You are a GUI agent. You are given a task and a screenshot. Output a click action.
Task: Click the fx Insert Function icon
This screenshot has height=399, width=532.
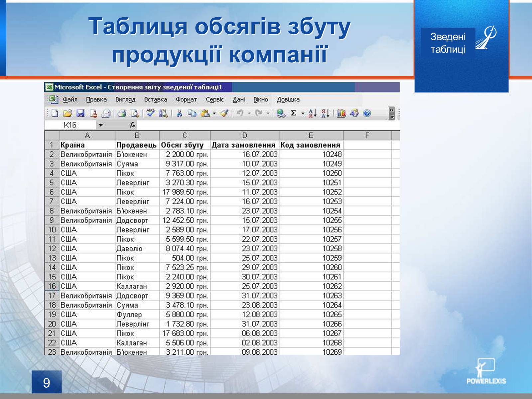point(132,125)
